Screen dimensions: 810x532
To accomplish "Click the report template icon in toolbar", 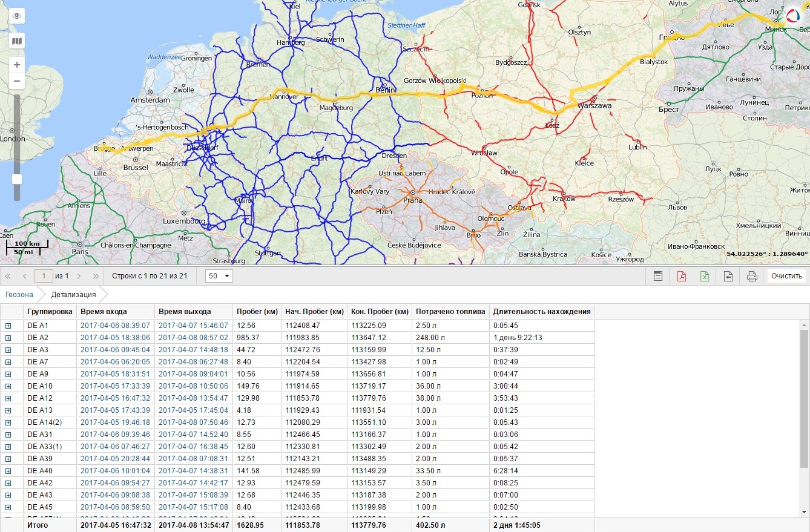I will click(658, 277).
